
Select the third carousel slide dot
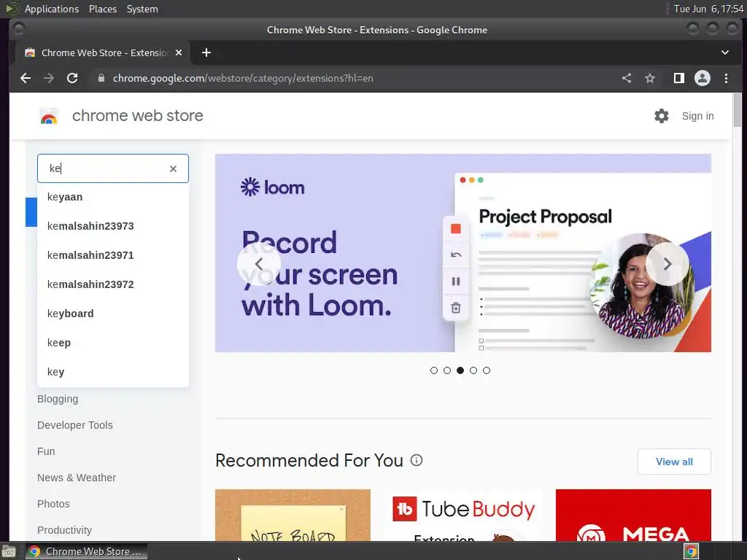pos(460,370)
